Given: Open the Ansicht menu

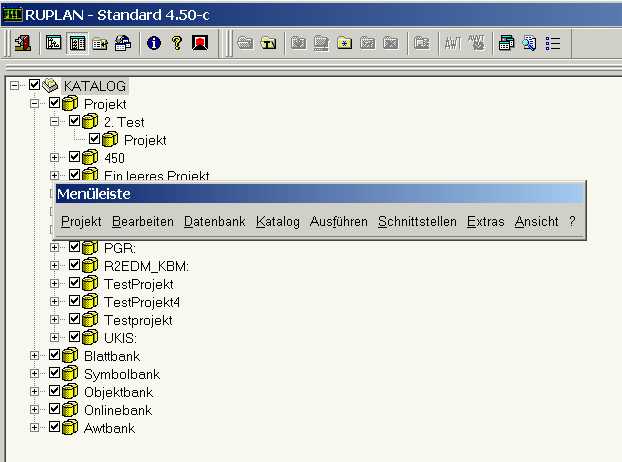Looking at the screenshot, I should [x=536, y=221].
